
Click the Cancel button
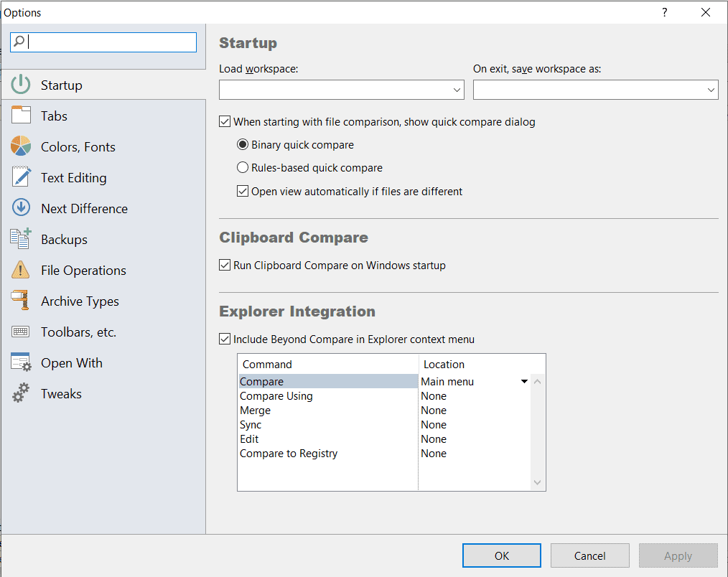[x=589, y=555]
